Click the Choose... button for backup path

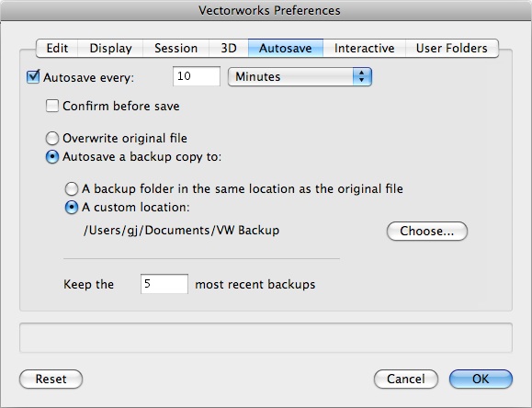(x=427, y=232)
